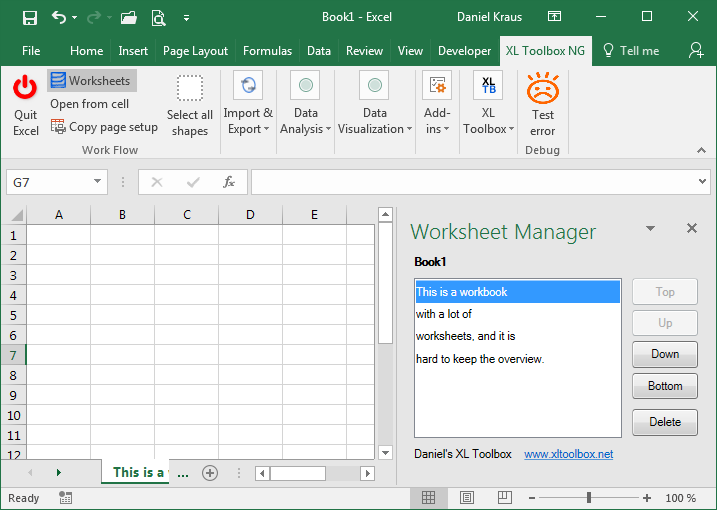717x510 pixels.
Task: Click the vertical scrollbar down arrow
Action: (x=385, y=453)
